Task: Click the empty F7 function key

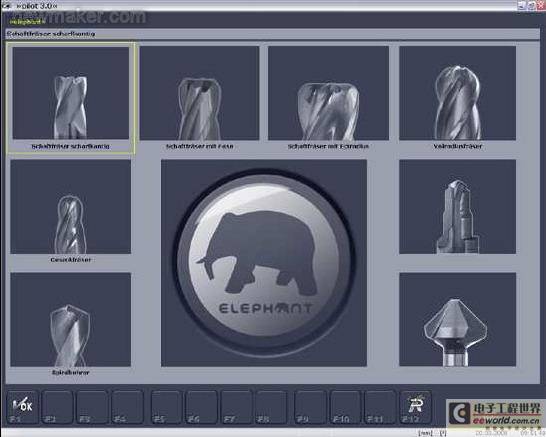Action: [236, 407]
